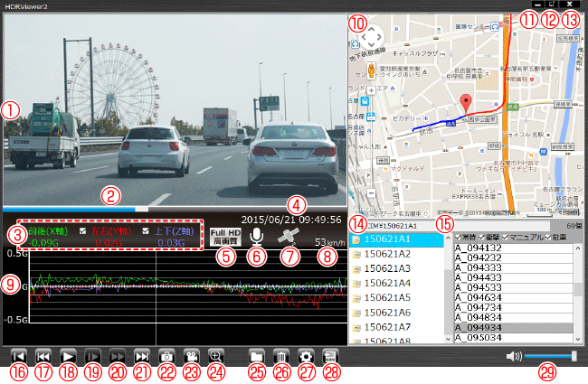Select file A_094232
Screen dimensions: 588x384
click(x=514, y=258)
